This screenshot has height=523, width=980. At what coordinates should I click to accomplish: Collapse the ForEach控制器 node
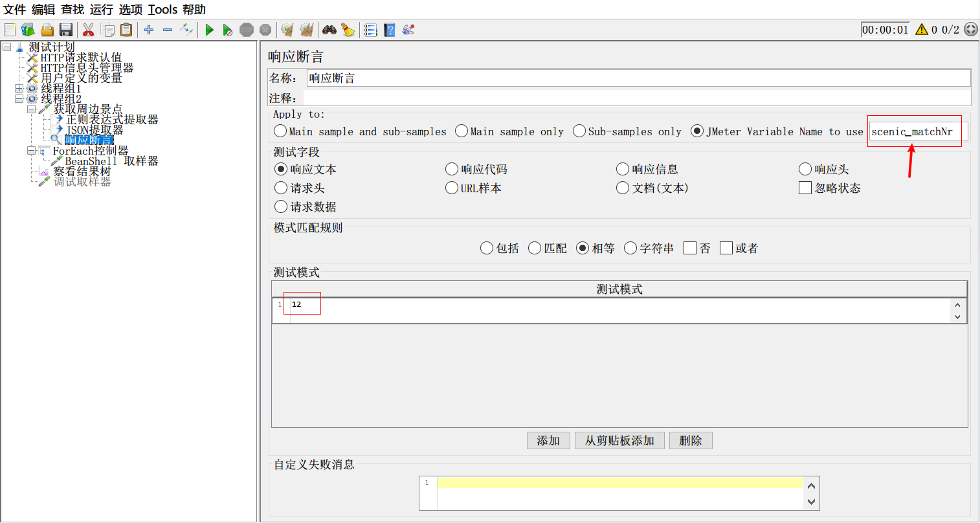point(31,151)
